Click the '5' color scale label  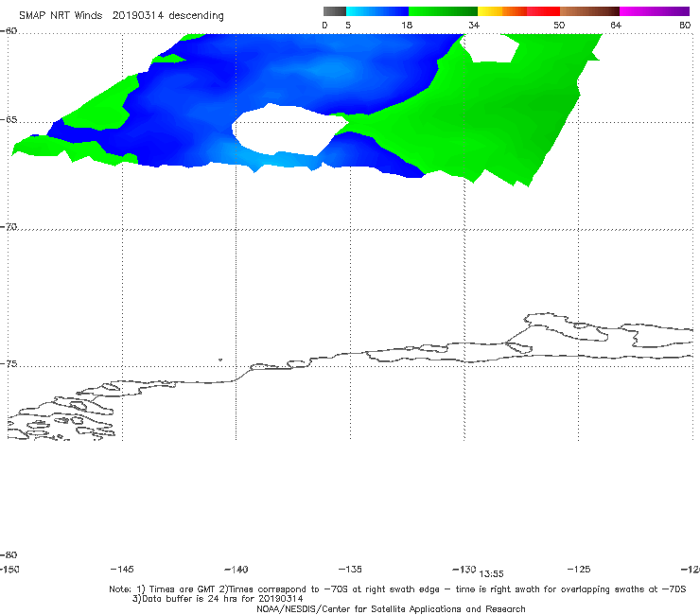[348, 26]
